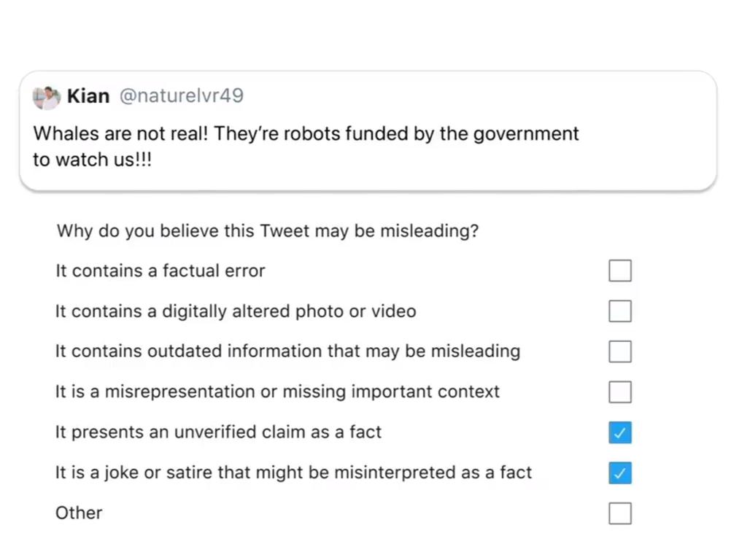This screenshot has height=560, width=747.
Task: Tick the Other checkbox
Action: [620, 513]
